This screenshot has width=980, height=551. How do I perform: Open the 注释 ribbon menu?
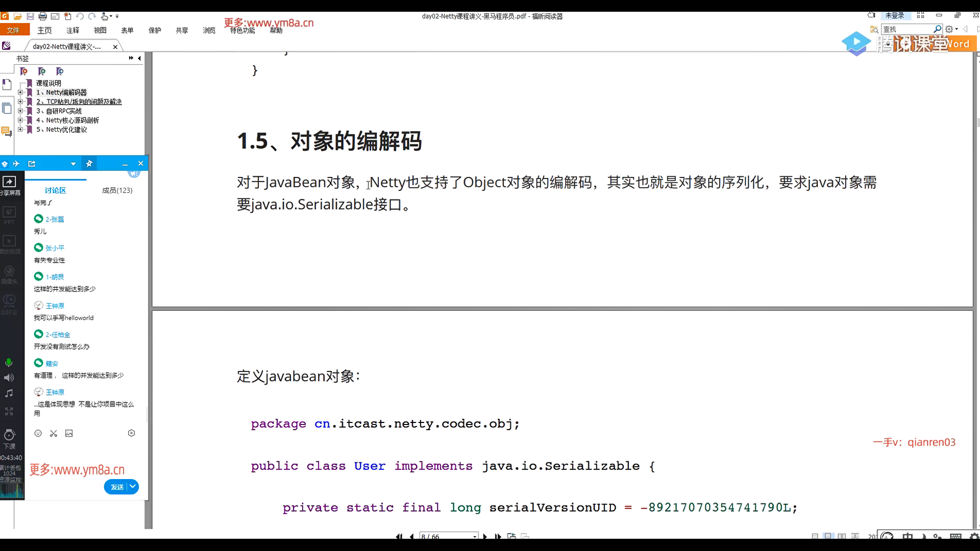(72, 31)
